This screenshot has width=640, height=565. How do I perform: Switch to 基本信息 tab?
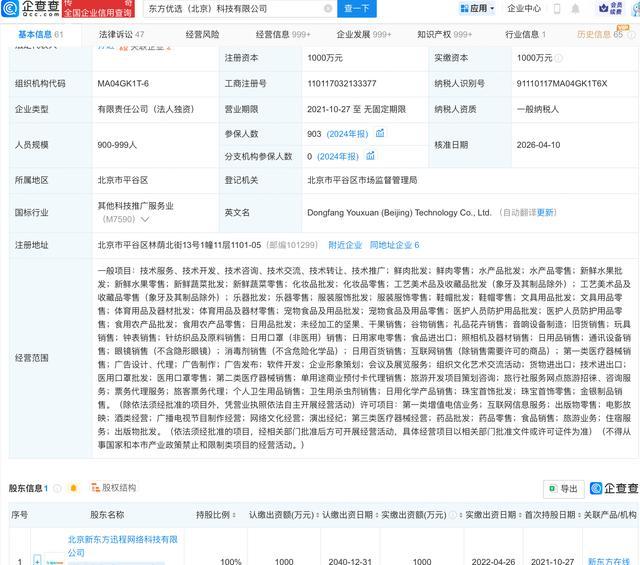(40, 35)
